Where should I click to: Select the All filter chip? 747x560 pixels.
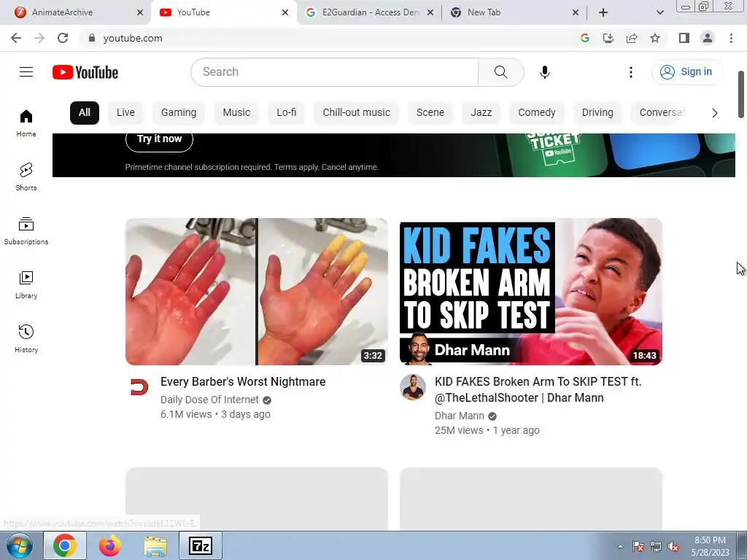coord(85,113)
